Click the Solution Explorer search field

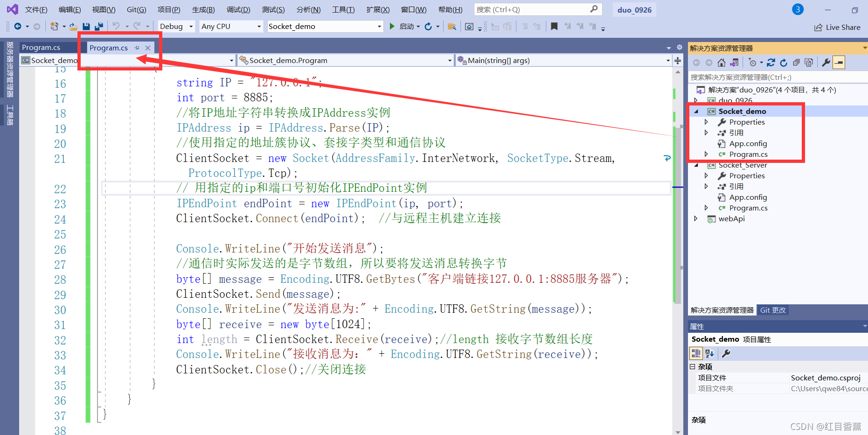click(778, 77)
